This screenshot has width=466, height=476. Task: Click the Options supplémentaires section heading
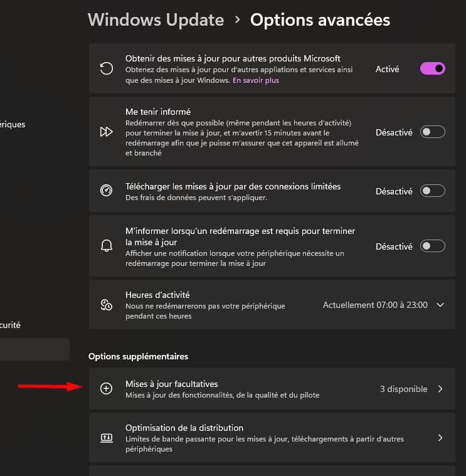(138, 356)
